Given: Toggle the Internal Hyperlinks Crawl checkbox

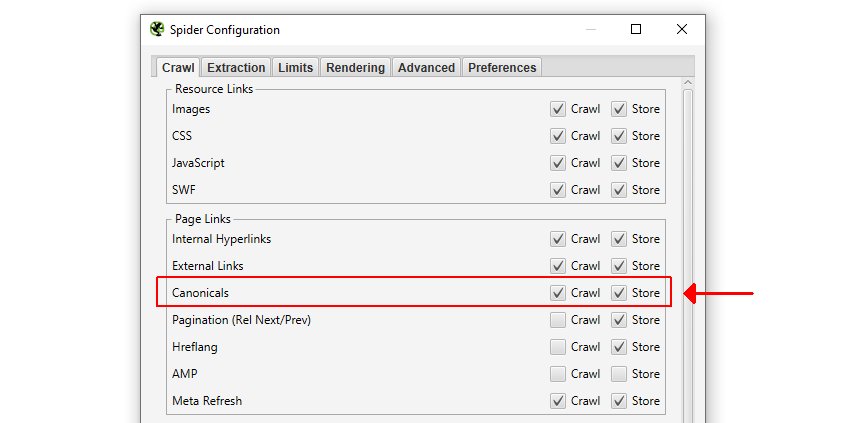Looking at the screenshot, I should [558, 239].
